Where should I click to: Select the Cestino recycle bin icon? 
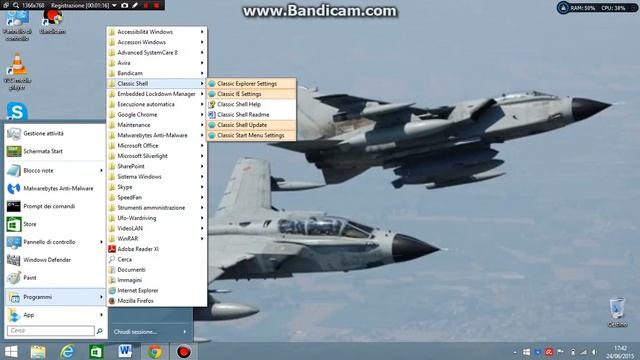point(617,313)
